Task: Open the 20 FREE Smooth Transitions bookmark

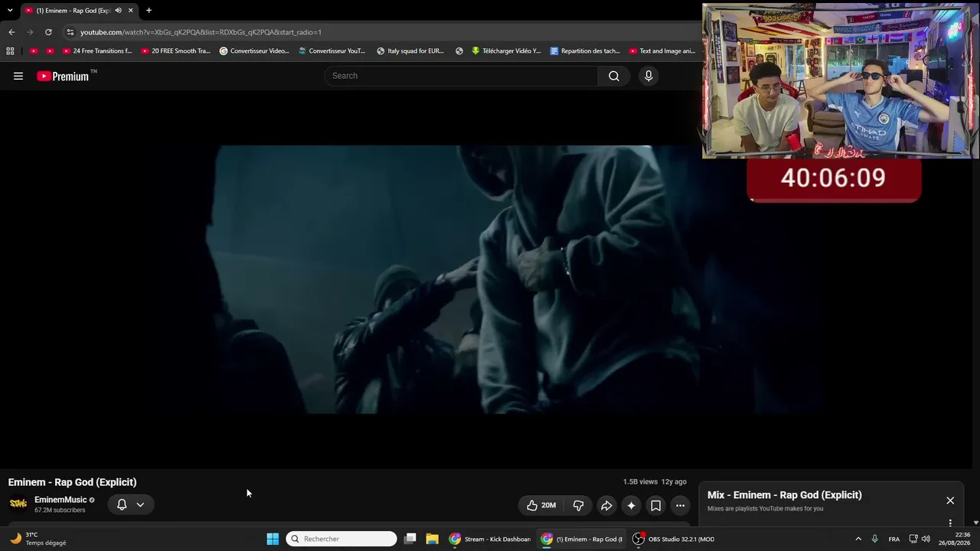Action: coord(176,51)
